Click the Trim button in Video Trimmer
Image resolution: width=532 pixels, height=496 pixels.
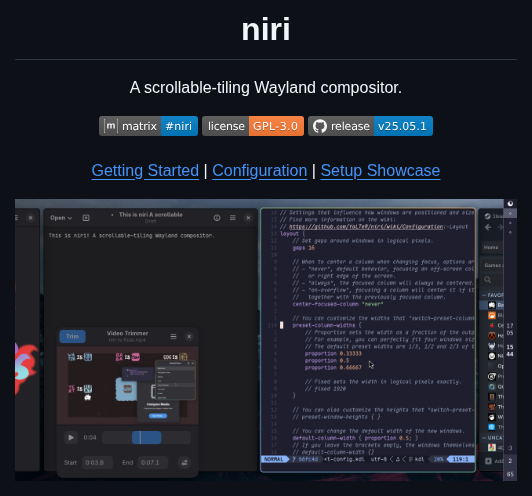pos(72,336)
